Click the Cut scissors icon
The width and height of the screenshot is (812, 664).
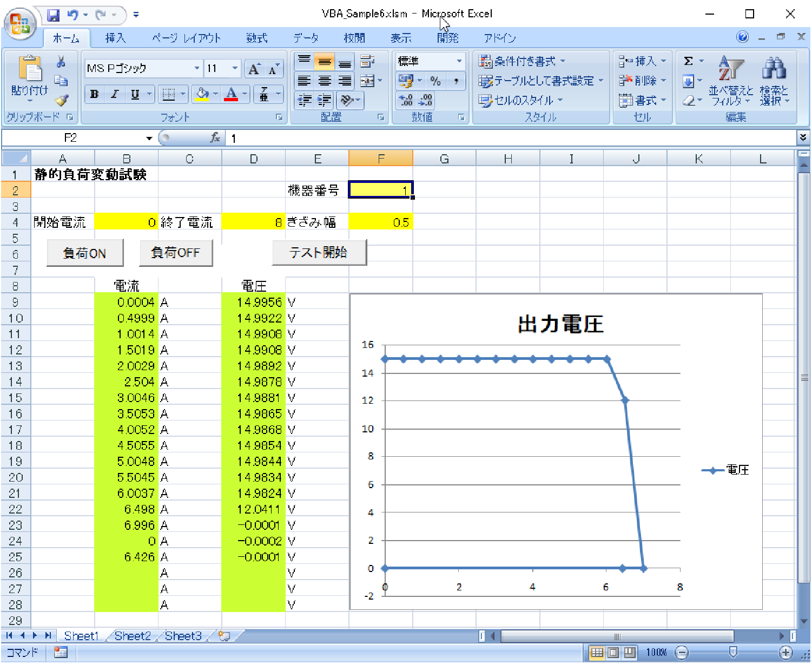click(61, 62)
